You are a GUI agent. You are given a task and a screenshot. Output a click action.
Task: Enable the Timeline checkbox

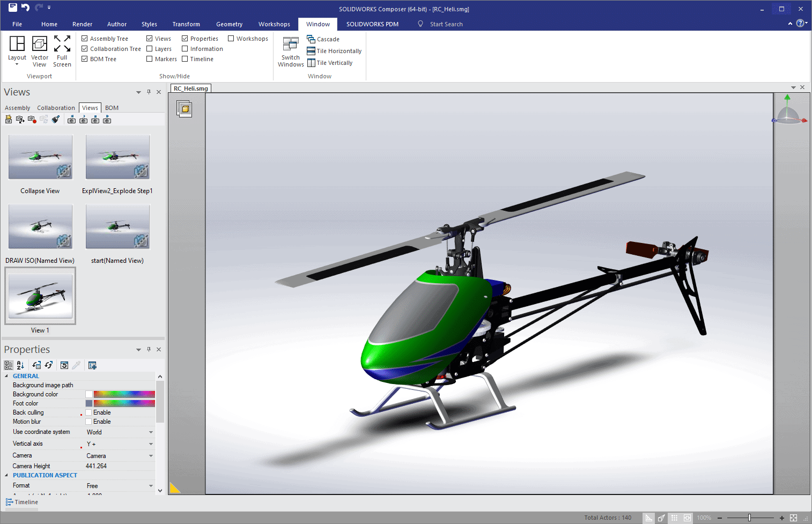pos(185,59)
